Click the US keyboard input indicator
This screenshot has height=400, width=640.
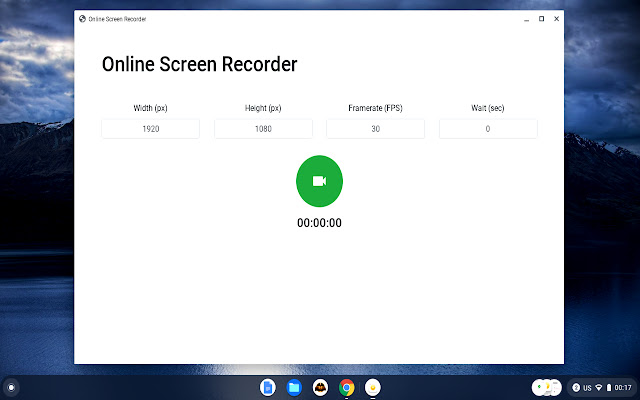587,388
